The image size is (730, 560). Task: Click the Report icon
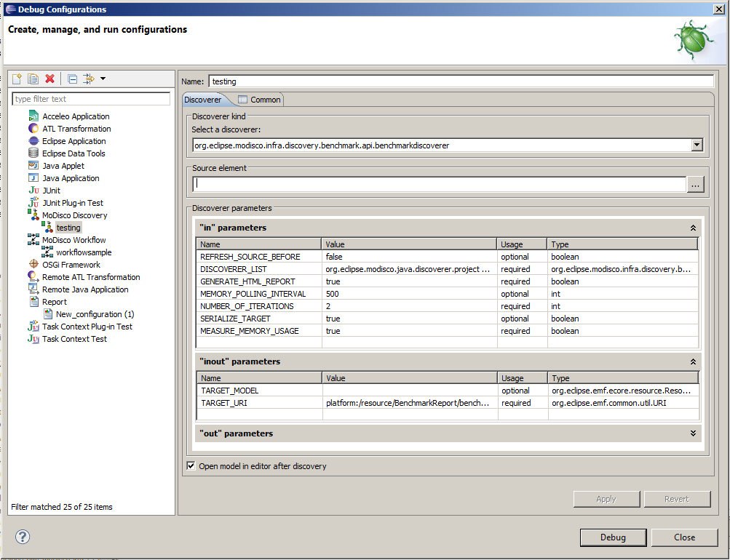[x=33, y=301]
